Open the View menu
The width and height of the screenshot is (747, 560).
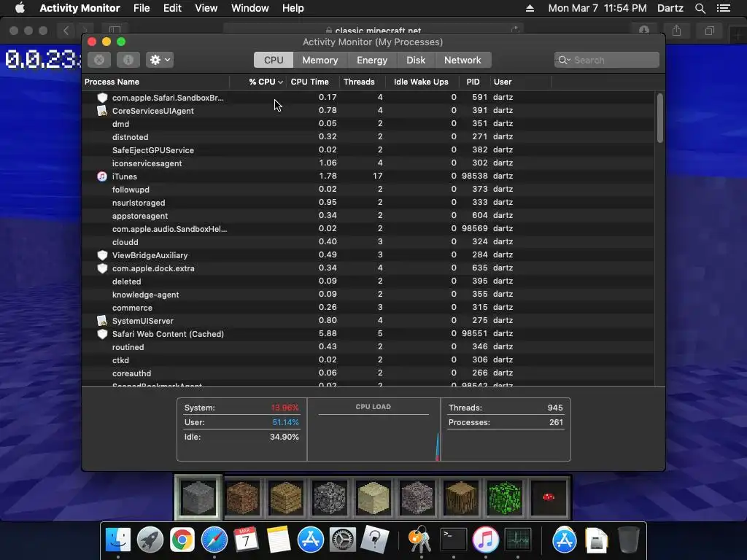pos(206,8)
